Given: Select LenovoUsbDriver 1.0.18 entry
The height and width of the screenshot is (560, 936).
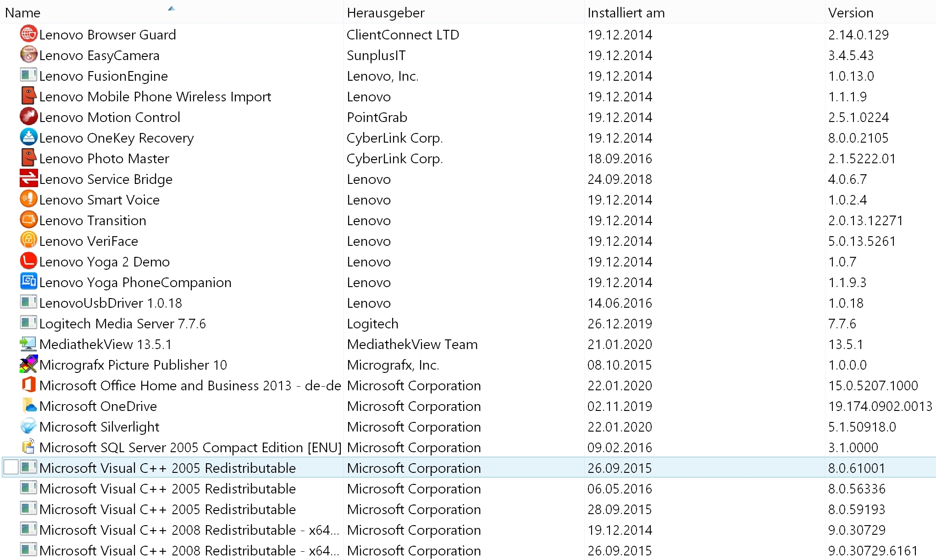Looking at the screenshot, I should [x=111, y=303].
